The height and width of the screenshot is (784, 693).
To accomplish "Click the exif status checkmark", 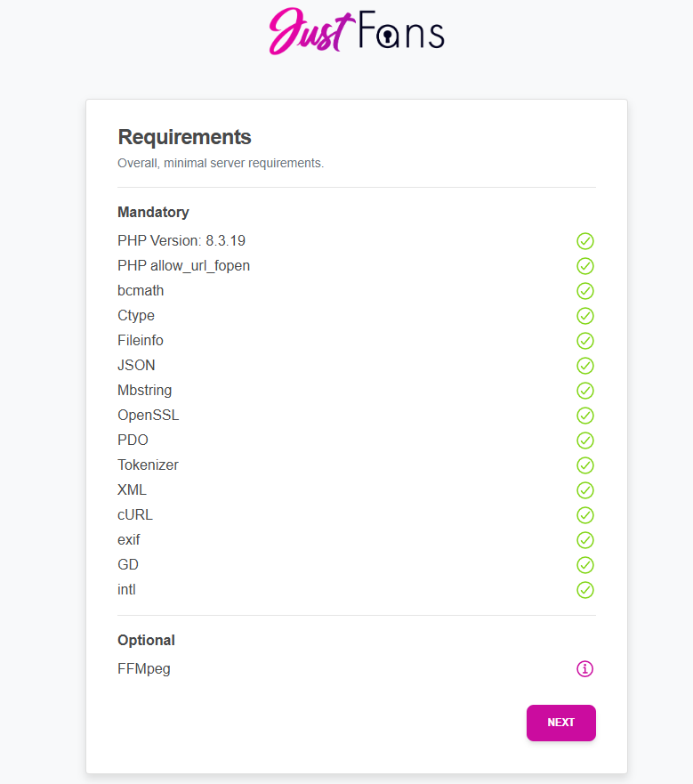I will tap(584, 540).
